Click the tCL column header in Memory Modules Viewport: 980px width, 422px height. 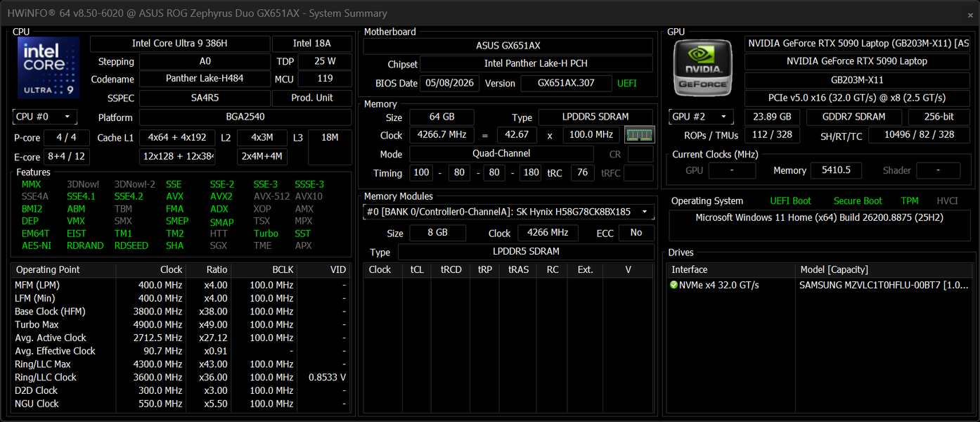[x=415, y=269]
